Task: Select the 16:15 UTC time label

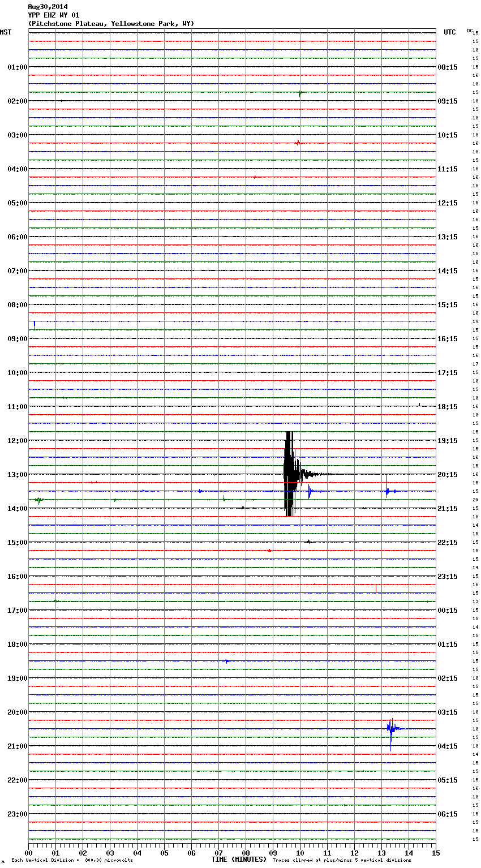Action: [448, 339]
